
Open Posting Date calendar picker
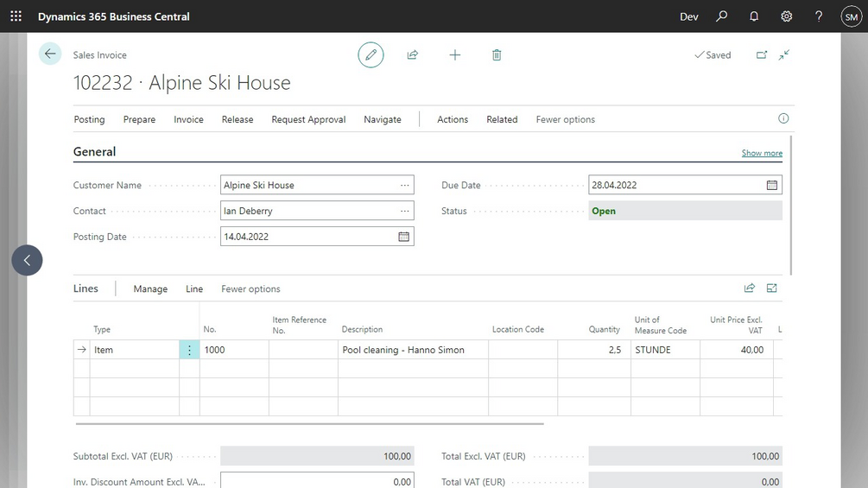pos(403,237)
